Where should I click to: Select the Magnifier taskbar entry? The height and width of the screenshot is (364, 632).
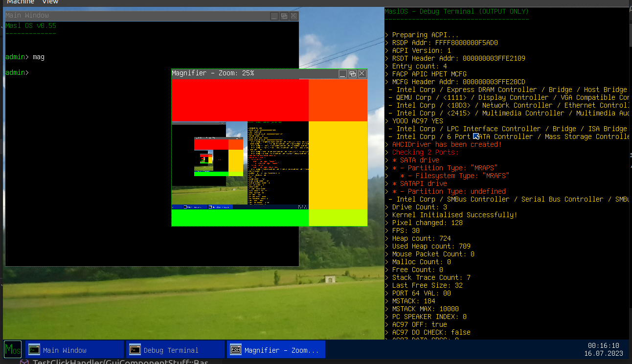(x=276, y=349)
